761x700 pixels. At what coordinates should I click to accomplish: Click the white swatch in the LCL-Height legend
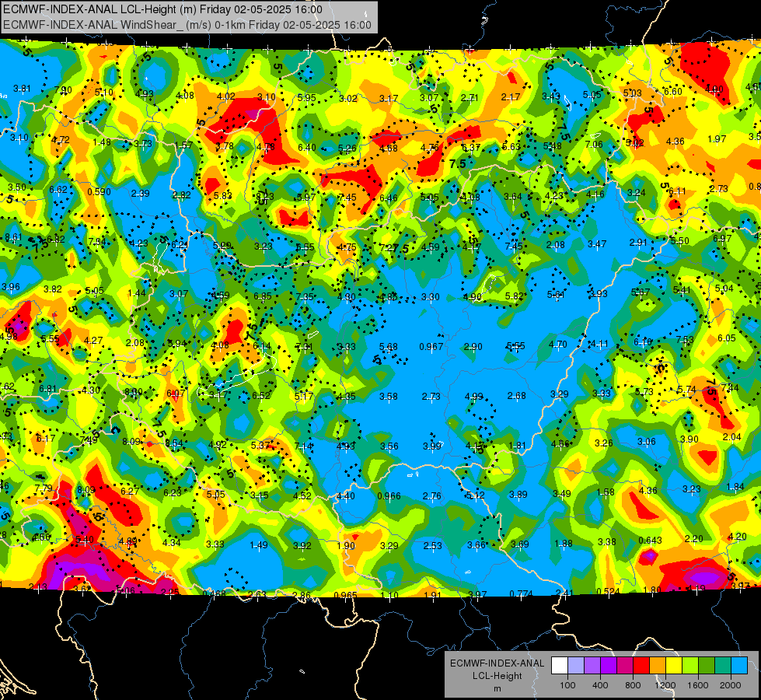pos(560,666)
